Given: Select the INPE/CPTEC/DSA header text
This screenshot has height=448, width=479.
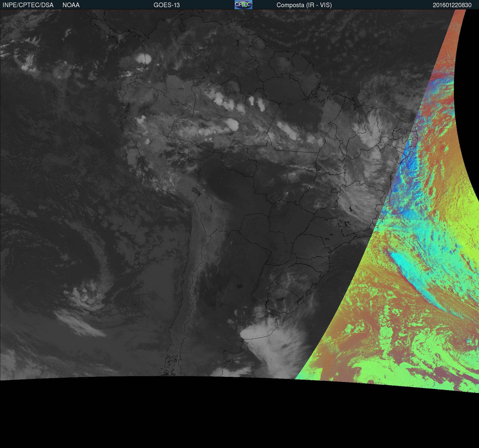Looking at the screenshot, I should coord(28,5).
